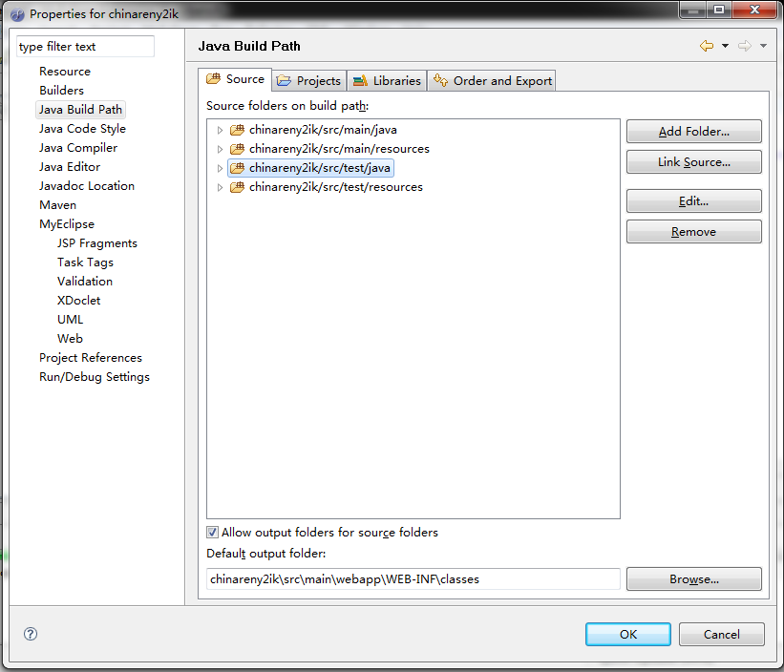Browse for default output folder

tap(694, 579)
